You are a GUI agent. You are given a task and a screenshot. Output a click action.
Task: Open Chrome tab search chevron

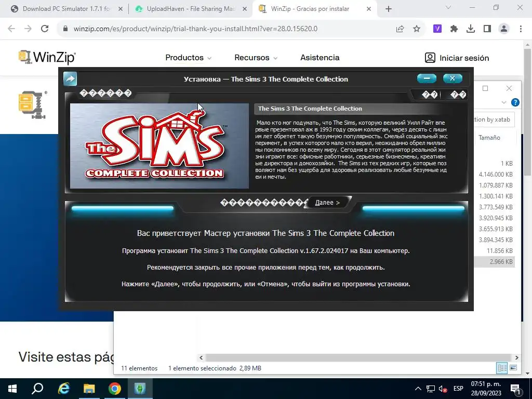point(448,7)
